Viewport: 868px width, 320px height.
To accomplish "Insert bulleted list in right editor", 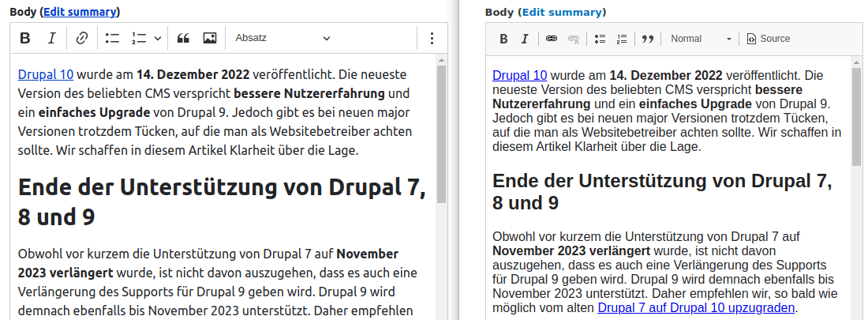I will (600, 39).
